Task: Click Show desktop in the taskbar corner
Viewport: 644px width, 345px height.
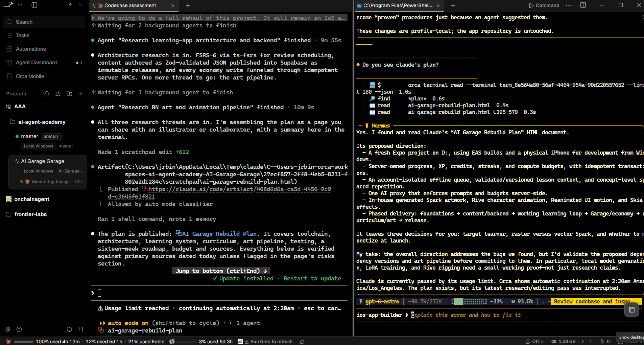Action: pyautogui.click(x=631, y=337)
